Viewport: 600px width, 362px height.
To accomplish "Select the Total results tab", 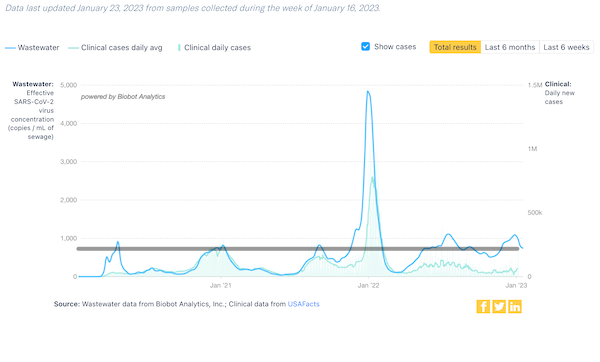I will pyautogui.click(x=455, y=47).
